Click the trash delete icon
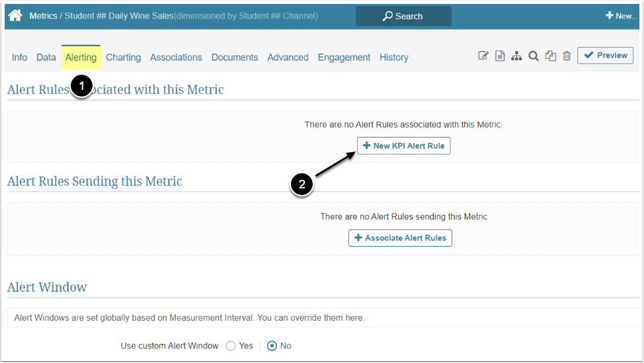 [x=567, y=56]
